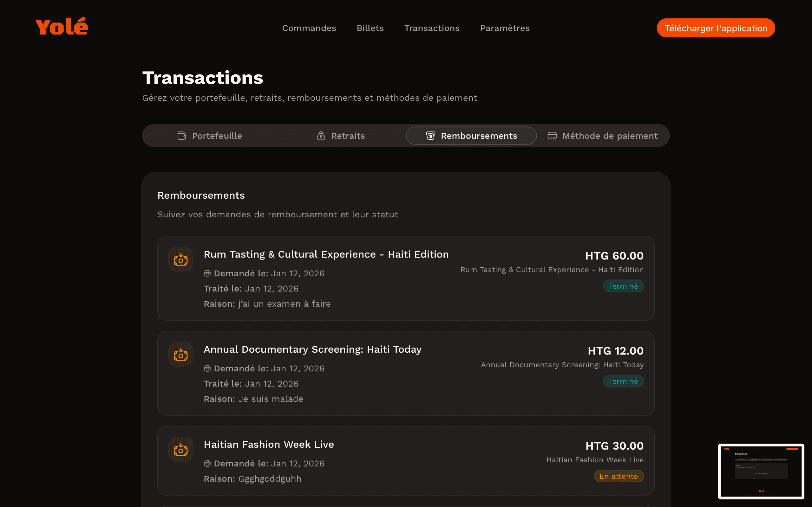Image resolution: width=812 pixels, height=507 pixels.
Task: Click the calendar icon beside the Rum Tasting request date
Action: click(207, 273)
